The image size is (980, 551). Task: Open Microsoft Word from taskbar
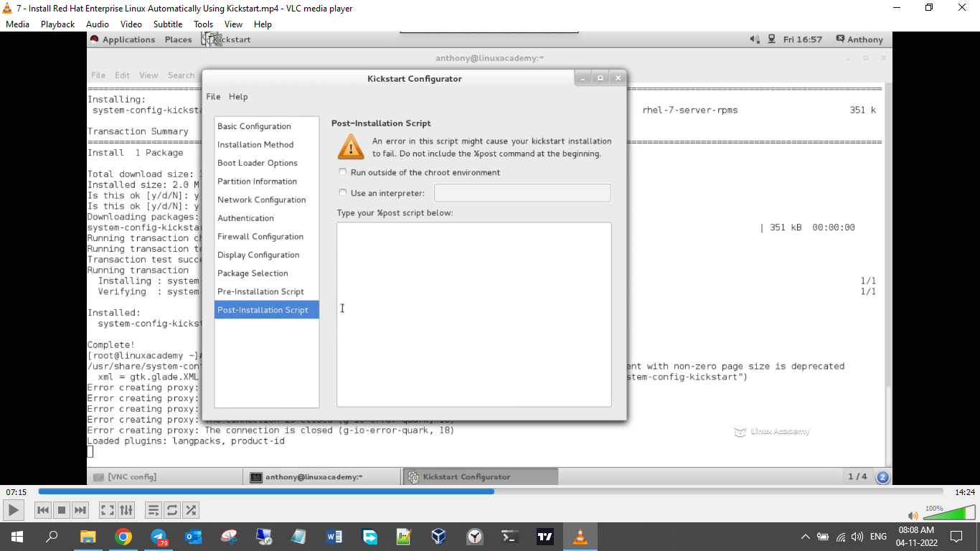pos(334,537)
